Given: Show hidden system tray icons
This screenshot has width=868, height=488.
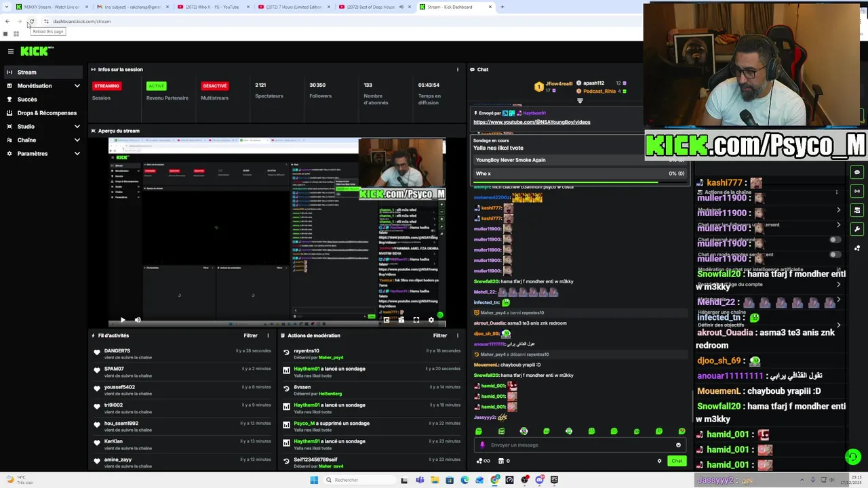Looking at the screenshot, I should coord(802,480).
